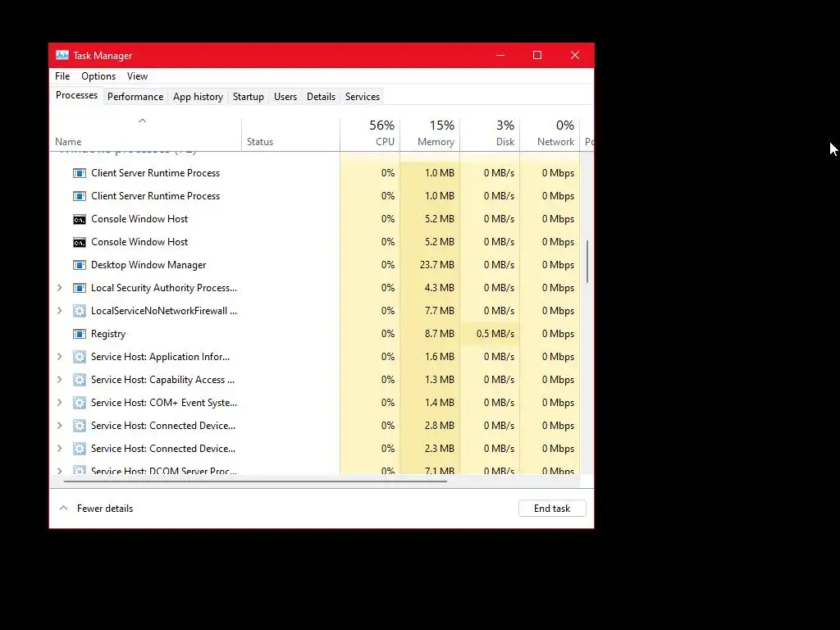Switch to the App history tab
The width and height of the screenshot is (840, 630).
point(198,97)
